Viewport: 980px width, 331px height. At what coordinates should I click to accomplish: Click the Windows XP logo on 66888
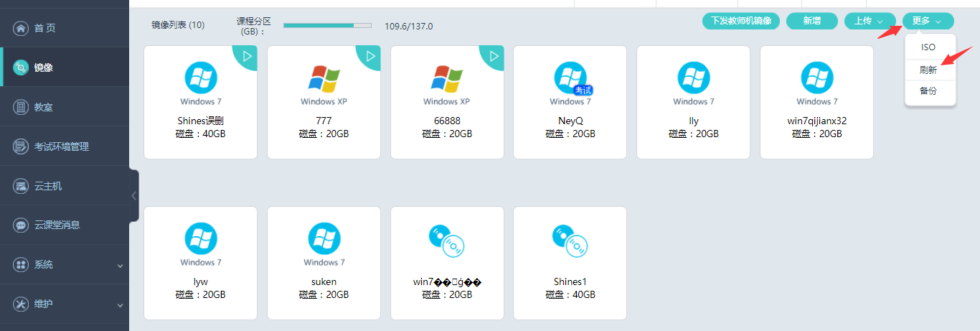tap(446, 78)
